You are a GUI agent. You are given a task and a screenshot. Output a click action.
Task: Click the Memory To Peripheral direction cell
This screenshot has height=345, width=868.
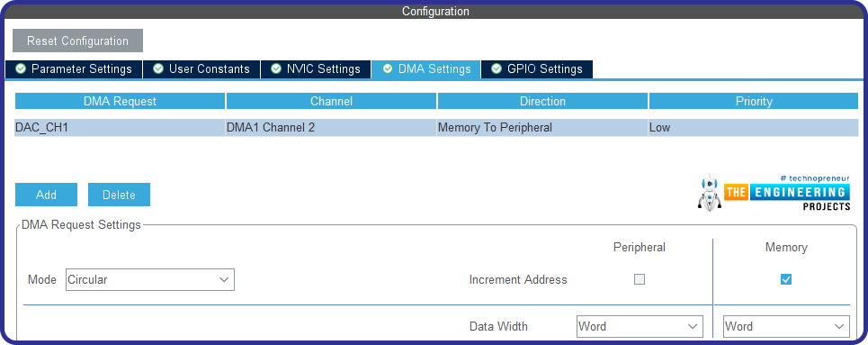[542, 128]
